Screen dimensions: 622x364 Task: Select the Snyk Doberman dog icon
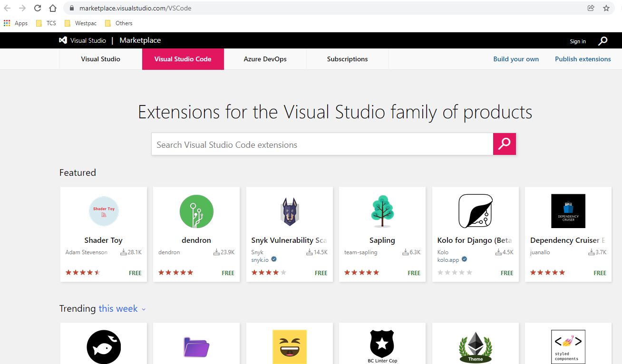[x=290, y=211]
